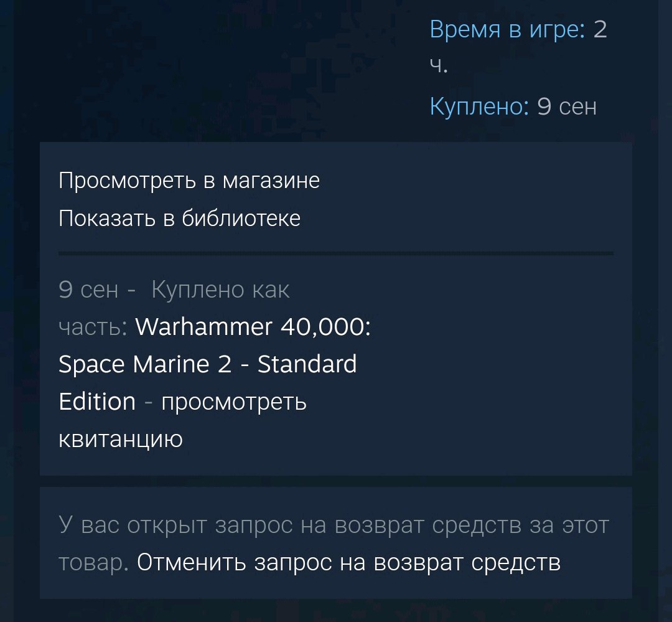Click the '9 сен -' purchase entry date
The image size is (672, 622).
pyautogui.click(x=97, y=290)
